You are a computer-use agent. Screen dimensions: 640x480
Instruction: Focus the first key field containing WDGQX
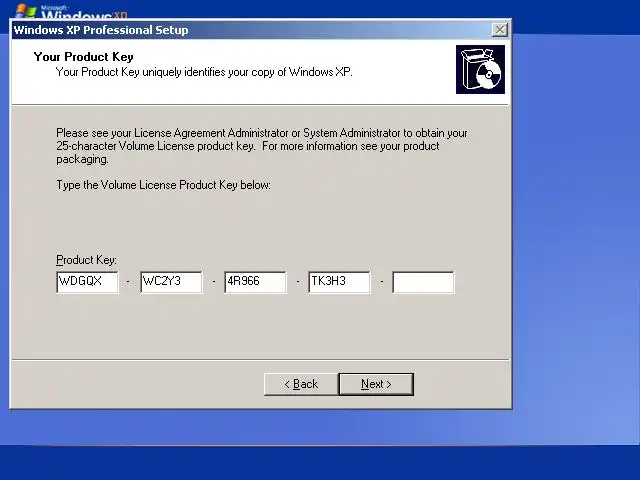coord(87,282)
